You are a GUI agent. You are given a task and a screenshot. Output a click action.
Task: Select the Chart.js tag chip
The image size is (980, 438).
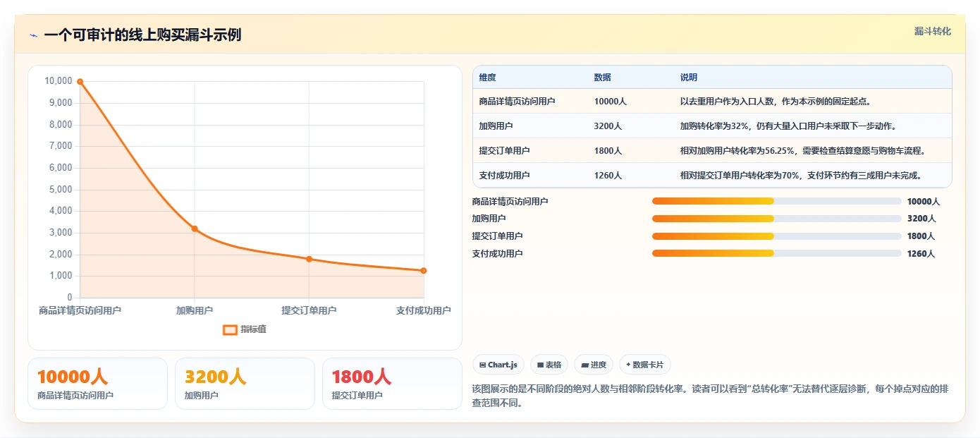[x=498, y=365]
